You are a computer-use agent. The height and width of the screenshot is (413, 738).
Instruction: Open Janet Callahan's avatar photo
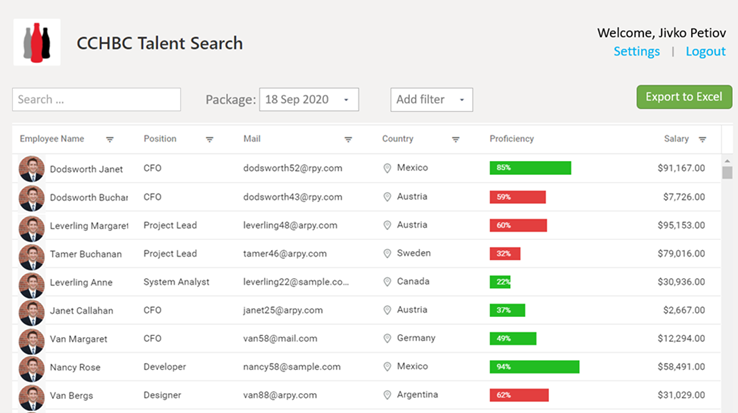click(32, 313)
